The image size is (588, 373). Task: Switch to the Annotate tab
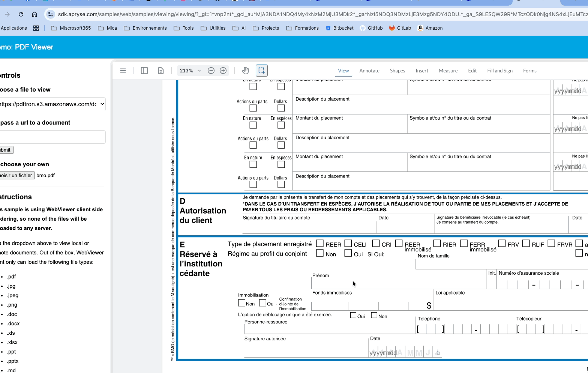(369, 71)
